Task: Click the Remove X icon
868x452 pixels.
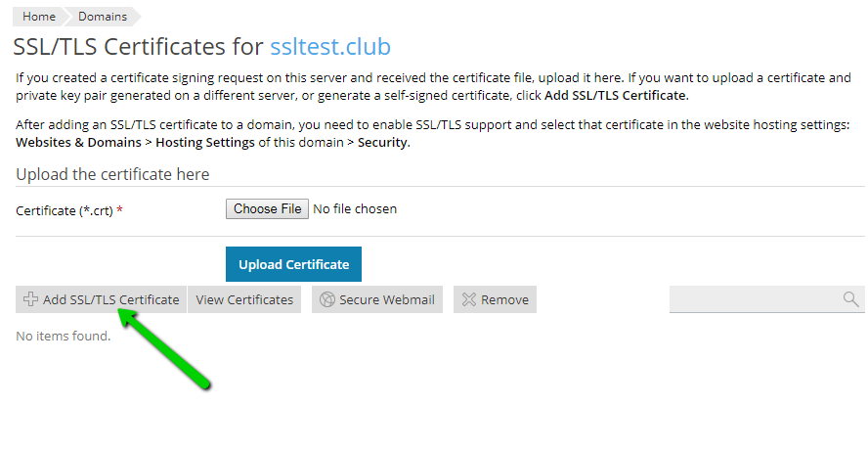Action: pos(469,300)
